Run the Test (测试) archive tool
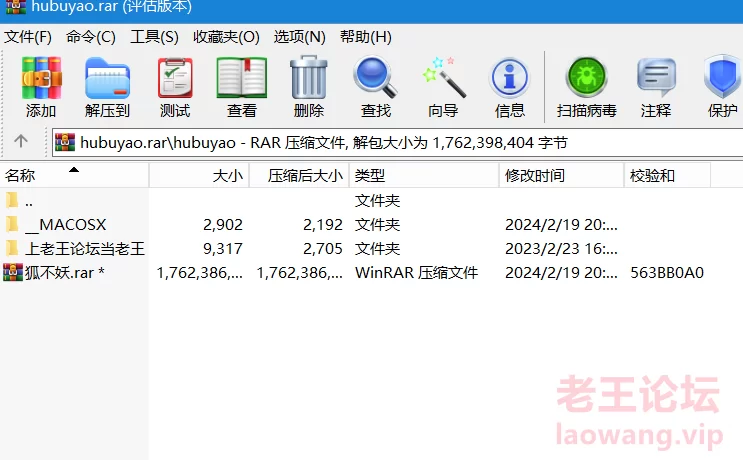The height and width of the screenshot is (460, 743). [x=175, y=78]
